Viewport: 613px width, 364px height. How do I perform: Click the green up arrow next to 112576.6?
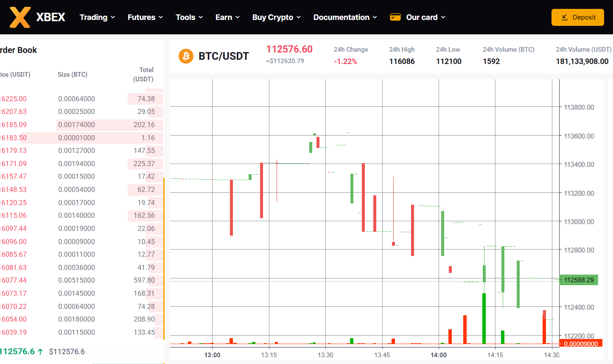click(40, 351)
